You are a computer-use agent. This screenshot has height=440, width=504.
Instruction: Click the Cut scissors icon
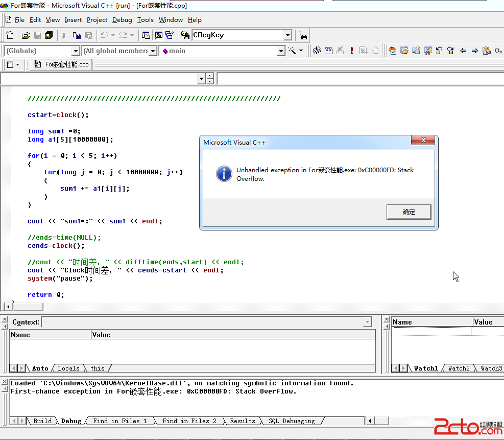64,35
